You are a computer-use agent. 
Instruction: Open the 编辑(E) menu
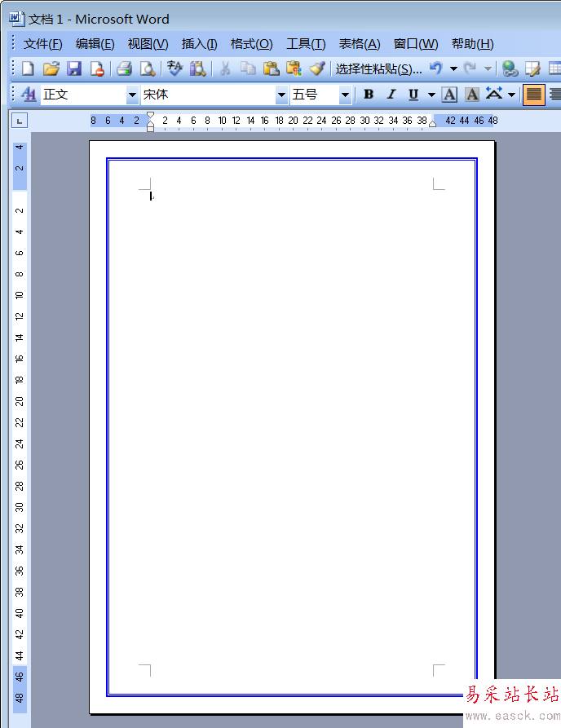tap(95, 44)
